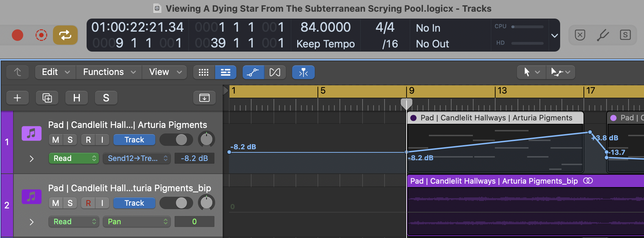Adjust the volume slider on track 2
This screenshot has height=238, width=644.
pos(176,203)
